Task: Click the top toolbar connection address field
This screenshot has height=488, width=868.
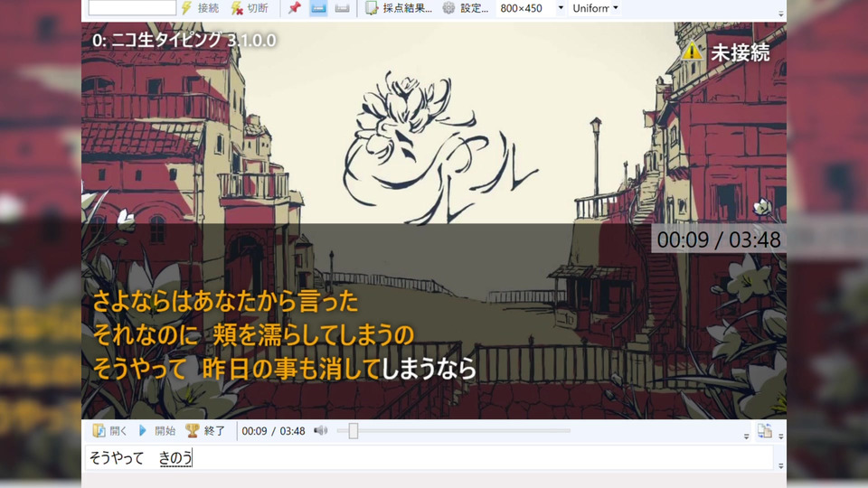Action: (x=132, y=7)
